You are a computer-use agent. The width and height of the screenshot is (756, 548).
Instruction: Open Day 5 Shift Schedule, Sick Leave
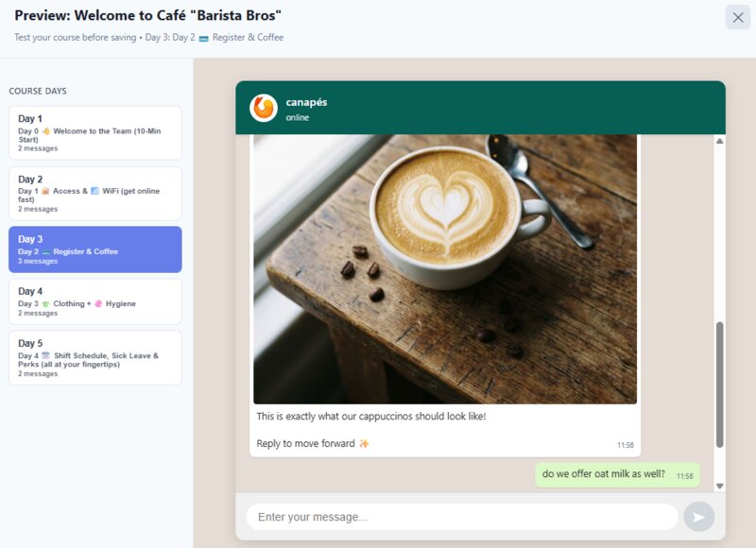(95, 358)
